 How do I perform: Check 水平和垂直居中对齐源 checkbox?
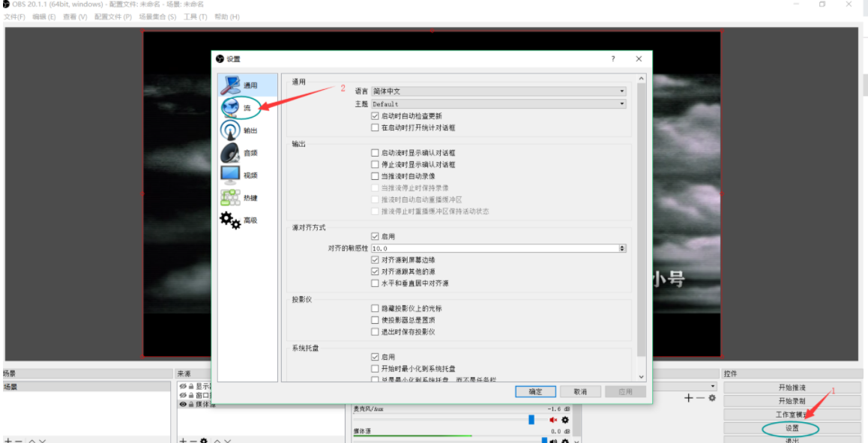(376, 283)
